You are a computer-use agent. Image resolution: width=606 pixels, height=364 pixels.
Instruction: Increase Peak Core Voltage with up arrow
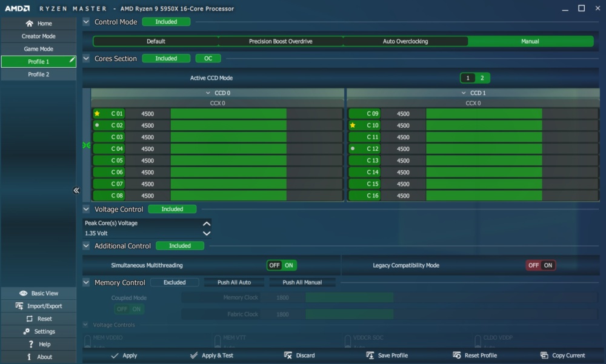tap(207, 223)
